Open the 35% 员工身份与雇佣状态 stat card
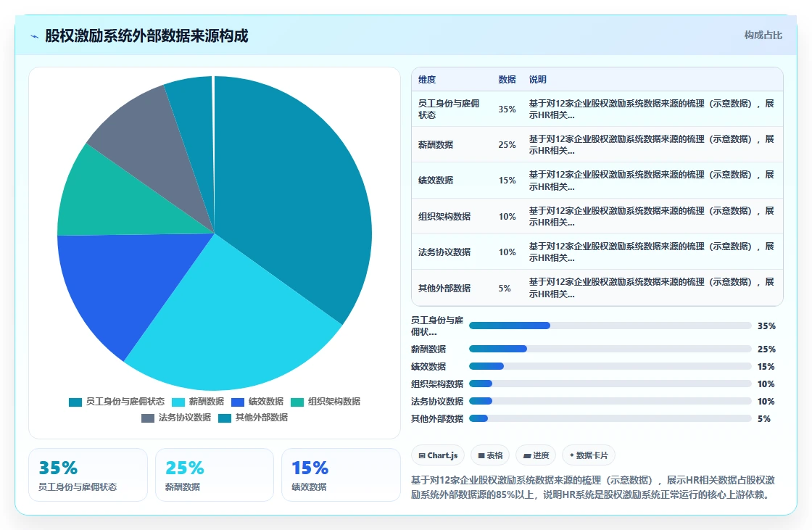Image resolution: width=812 pixels, height=530 pixels. pyautogui.click(x=88, y=475)
